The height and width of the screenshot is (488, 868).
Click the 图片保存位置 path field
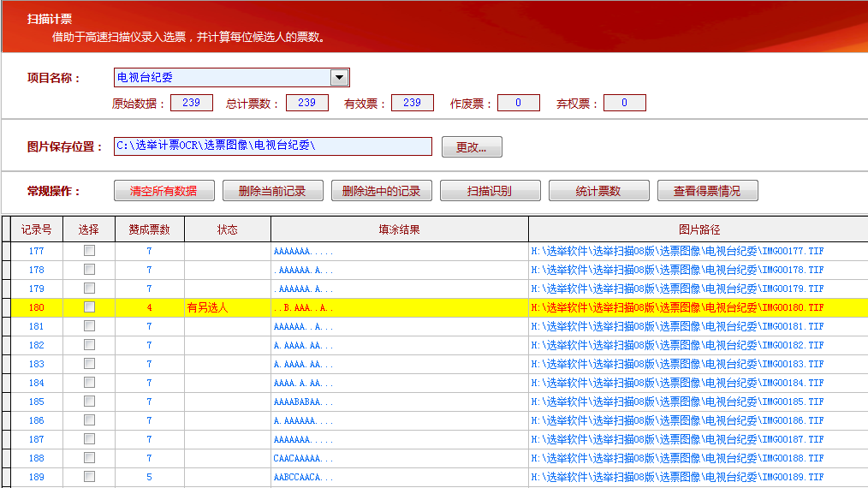pos(273,146)
